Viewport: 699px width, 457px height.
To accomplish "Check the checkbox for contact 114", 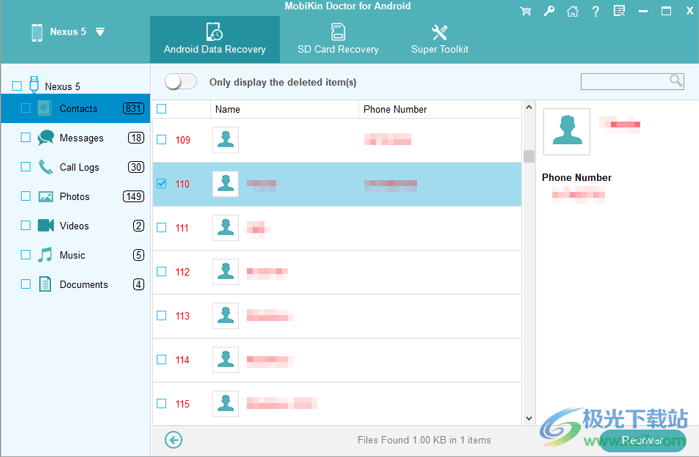I will [x=161, y=359].
